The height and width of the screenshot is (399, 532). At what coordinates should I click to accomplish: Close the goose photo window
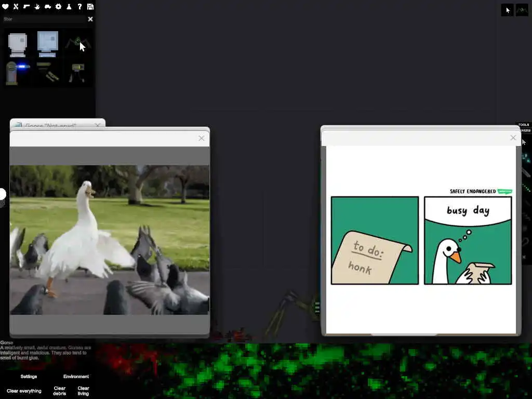202,138
